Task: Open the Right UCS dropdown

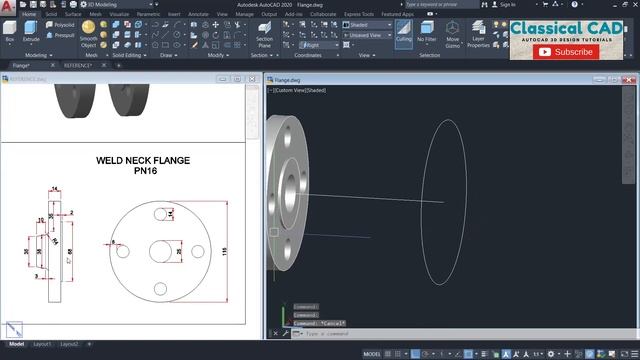Action: pos(319,45)
